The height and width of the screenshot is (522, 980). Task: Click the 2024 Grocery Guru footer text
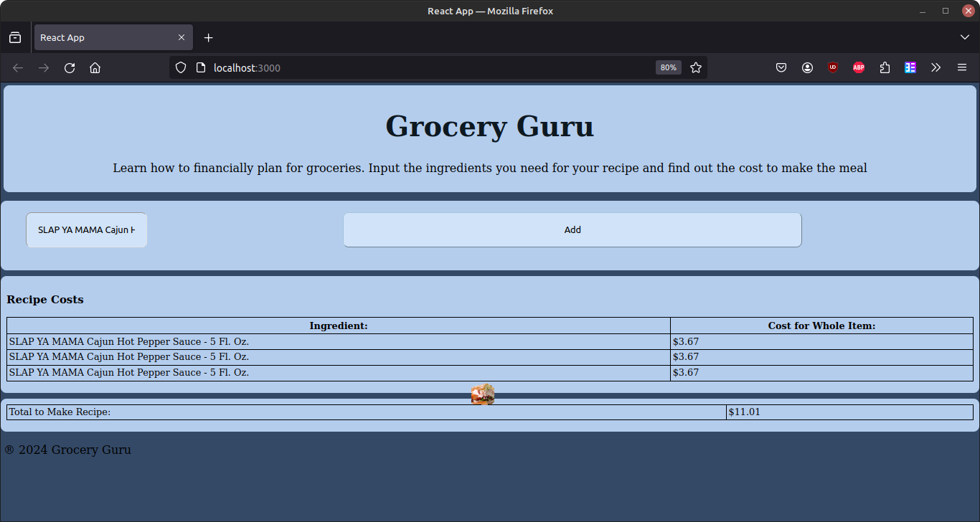click(68, 450)
